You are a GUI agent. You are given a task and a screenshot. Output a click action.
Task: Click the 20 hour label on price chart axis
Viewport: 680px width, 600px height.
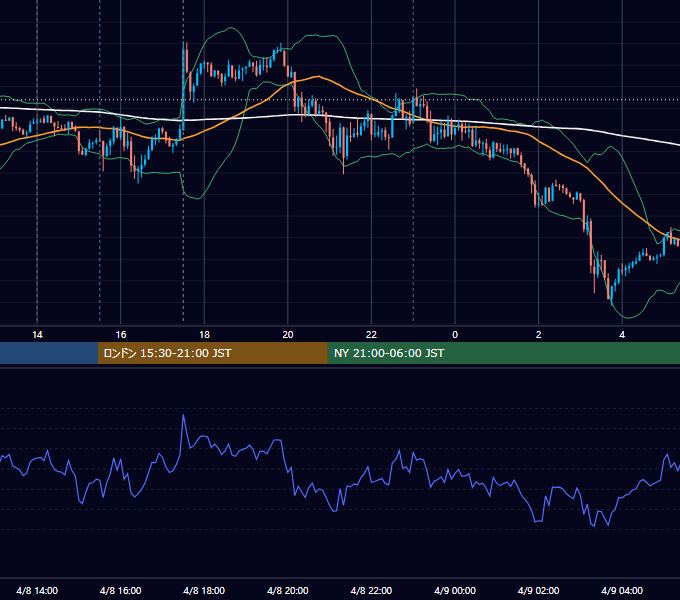(288, 335)
